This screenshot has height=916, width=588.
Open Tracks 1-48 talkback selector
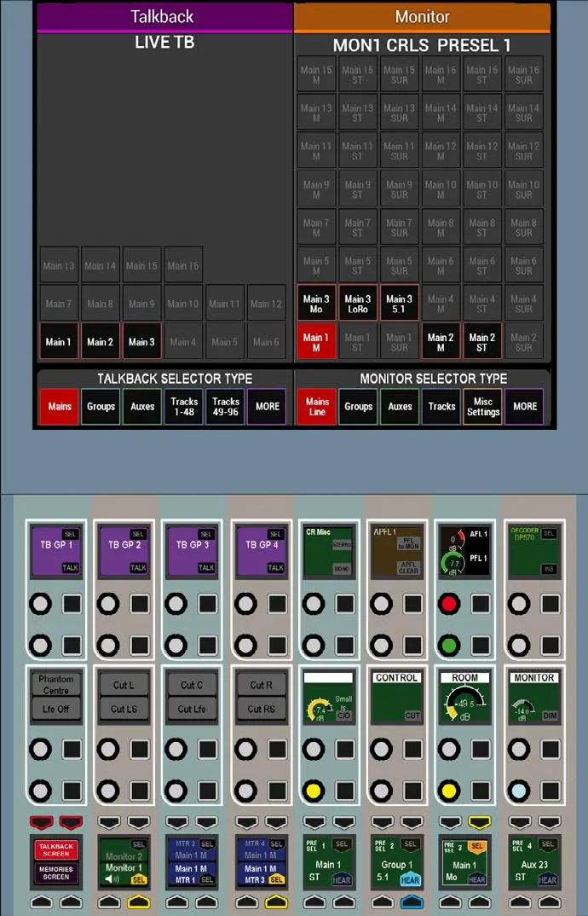click(184, 407)
